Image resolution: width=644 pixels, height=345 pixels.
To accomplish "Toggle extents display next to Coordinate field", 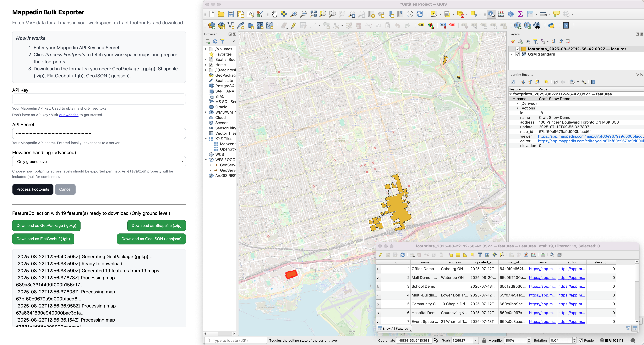I will tap(436, 340).
